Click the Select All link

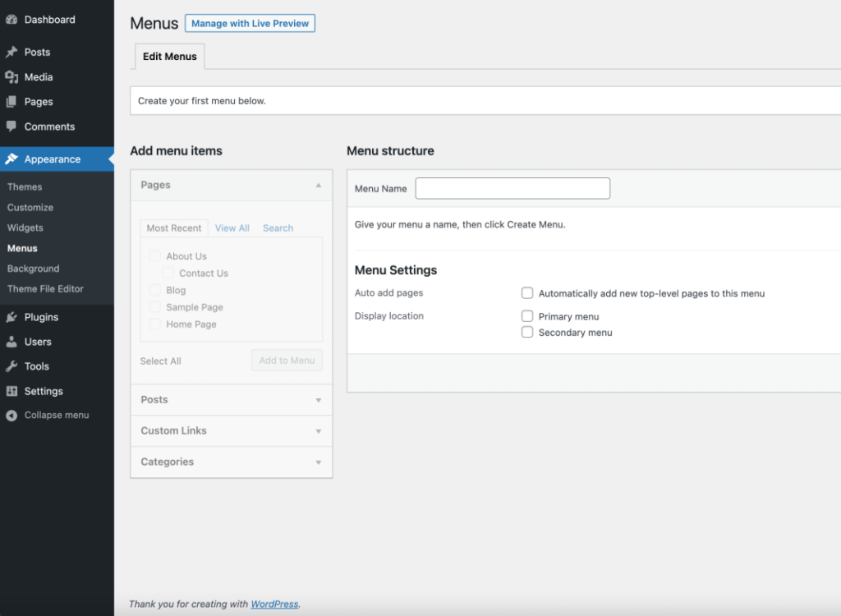[x=160, y=361]
